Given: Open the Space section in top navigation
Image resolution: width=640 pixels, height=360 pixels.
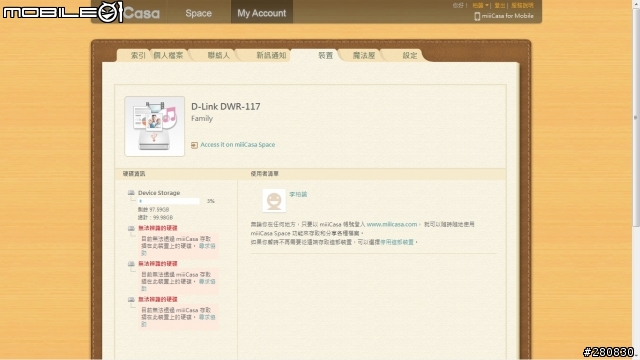Looking at the screenshot, I should point(198,13).
